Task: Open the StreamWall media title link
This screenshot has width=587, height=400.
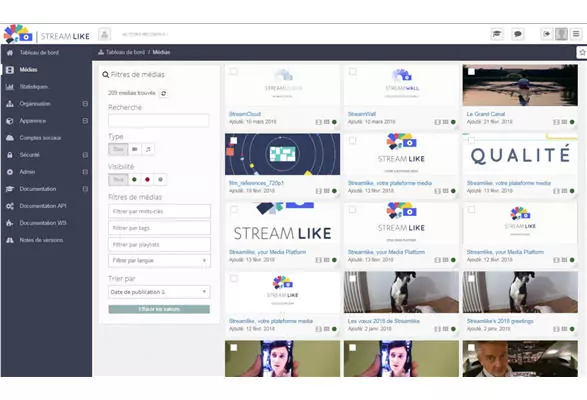Action: [x=362, y=114]
